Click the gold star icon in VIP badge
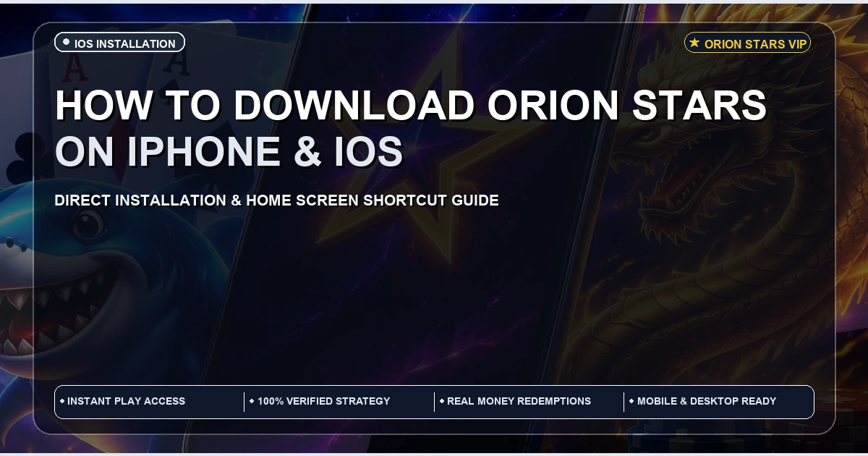868x456 pixels. (694, 43)
